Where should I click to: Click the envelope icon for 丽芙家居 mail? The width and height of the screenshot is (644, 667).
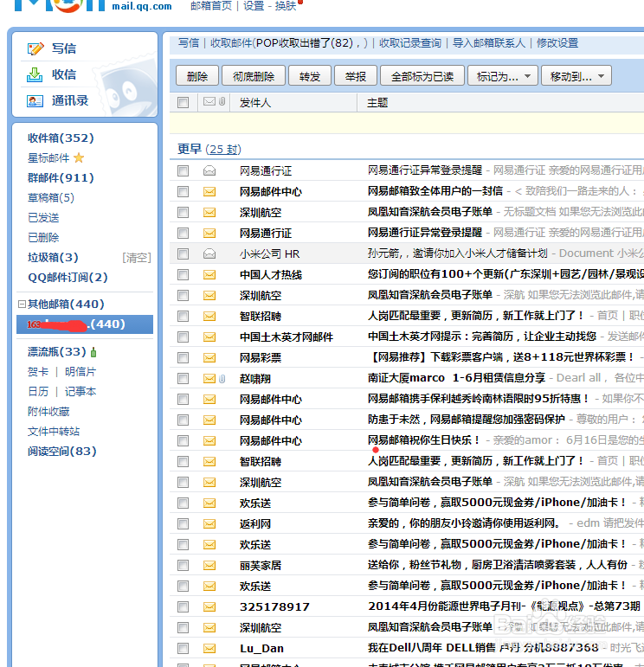pyautogui.click(x=209, y=565)
